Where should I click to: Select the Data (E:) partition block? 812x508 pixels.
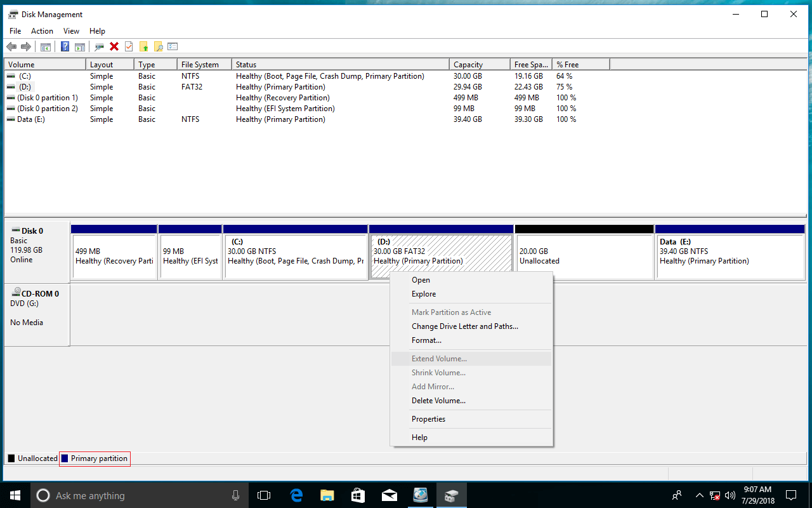coord(730,254)
